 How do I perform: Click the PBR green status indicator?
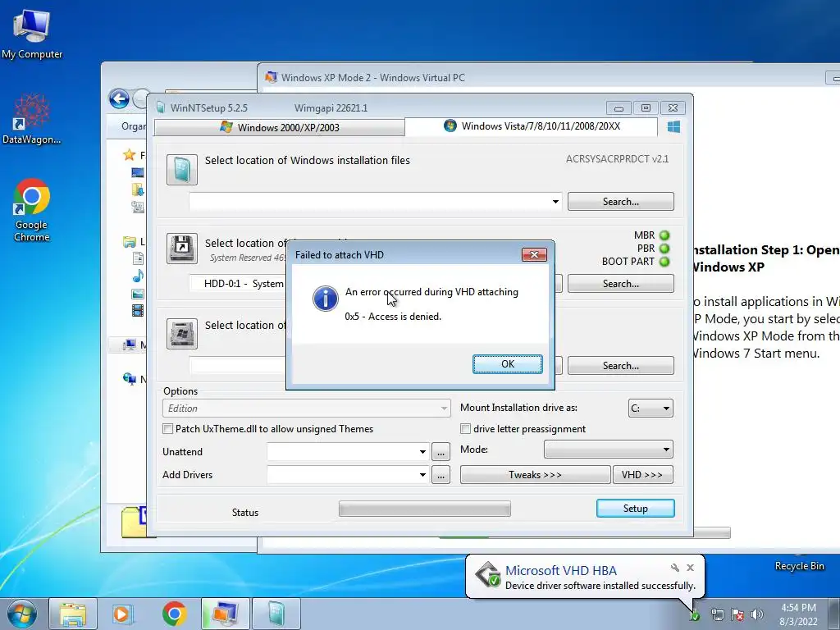[664, 249]
